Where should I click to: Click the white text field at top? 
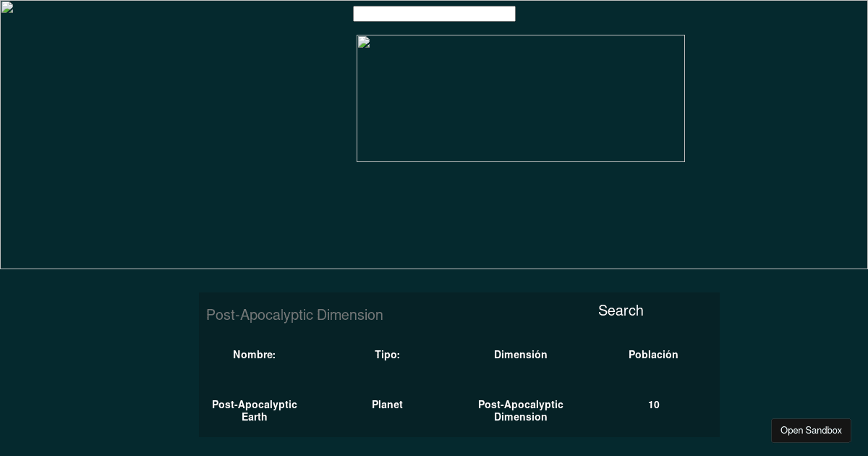tap(434, 14)
